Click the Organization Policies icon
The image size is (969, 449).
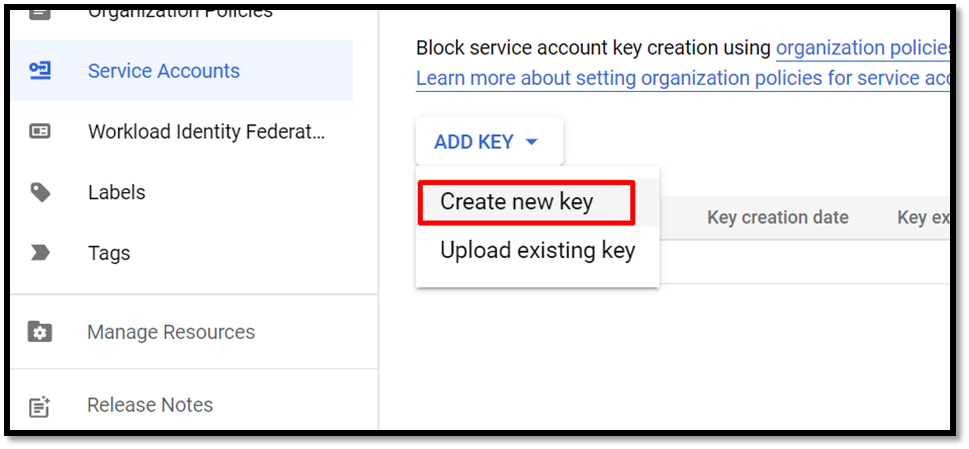[40, 12]
